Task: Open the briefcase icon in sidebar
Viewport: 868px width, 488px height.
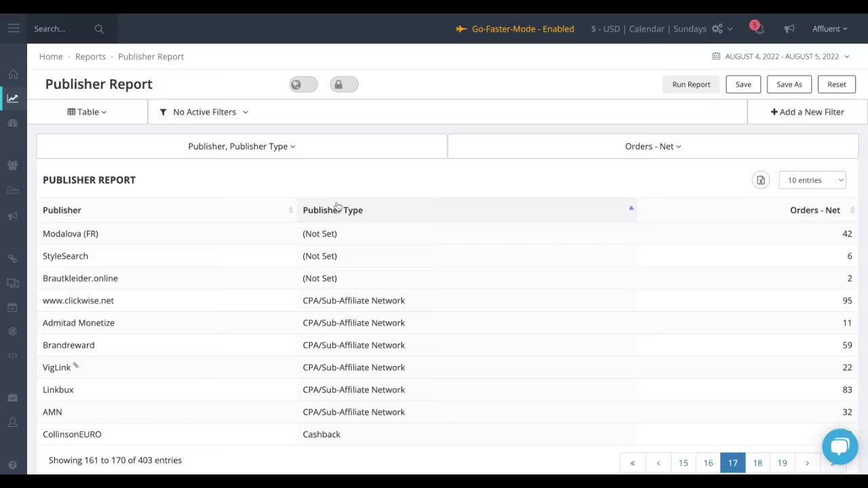Action: point(13,398)
